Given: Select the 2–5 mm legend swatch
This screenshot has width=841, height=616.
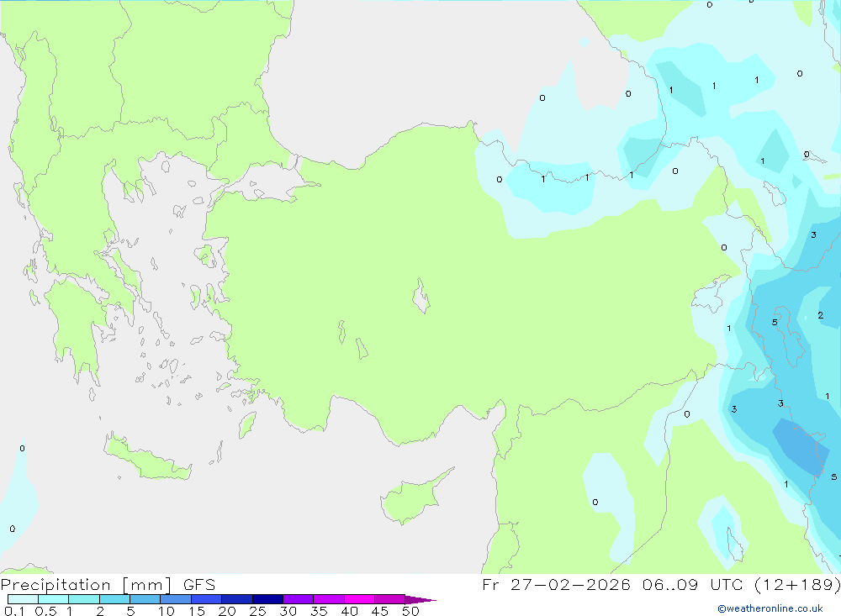Looking at the screenshot, I should tap(114, 599).
